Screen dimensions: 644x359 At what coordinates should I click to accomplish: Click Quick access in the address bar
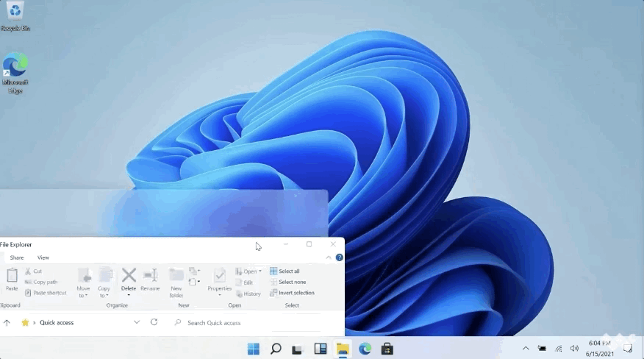coord(57,323)
